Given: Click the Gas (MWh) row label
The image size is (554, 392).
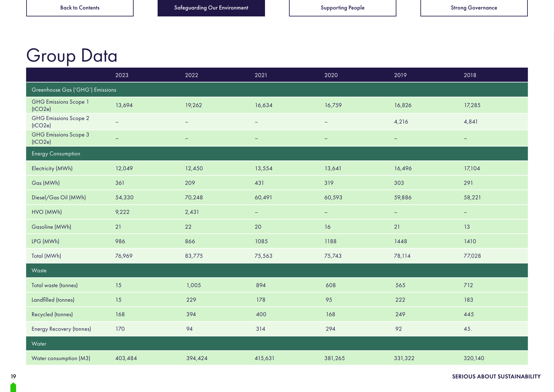Looking at the screenshot, I should [46, 183].
